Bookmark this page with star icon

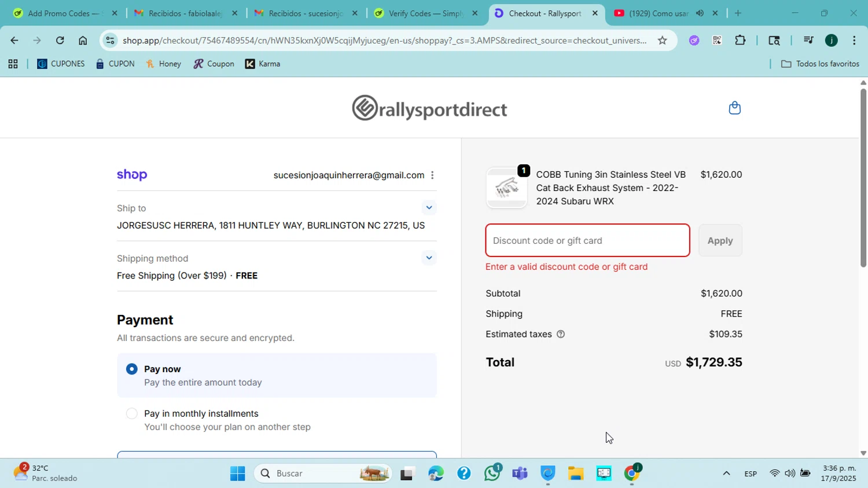[663, 41]
